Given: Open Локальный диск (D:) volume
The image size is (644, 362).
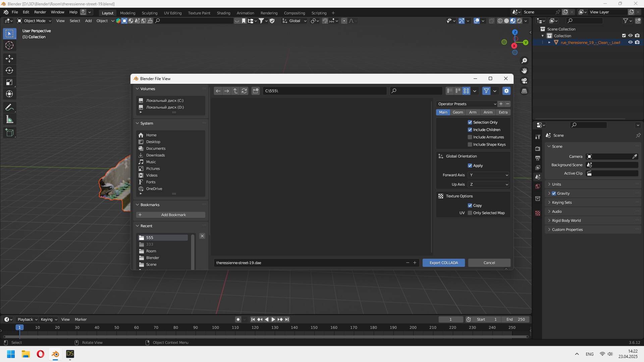Looking at the screenshot, I should 165,107.
